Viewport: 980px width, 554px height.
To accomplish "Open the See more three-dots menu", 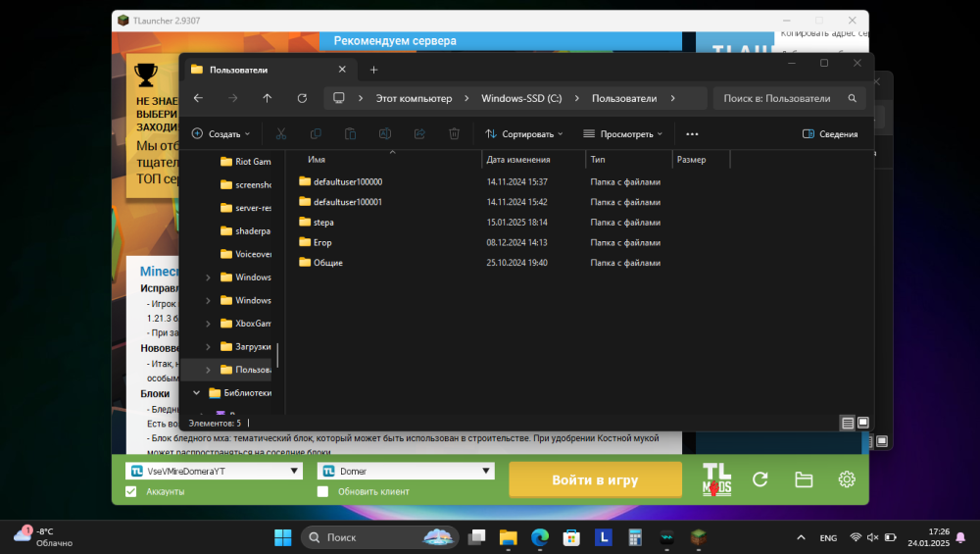I will point(692,133).
